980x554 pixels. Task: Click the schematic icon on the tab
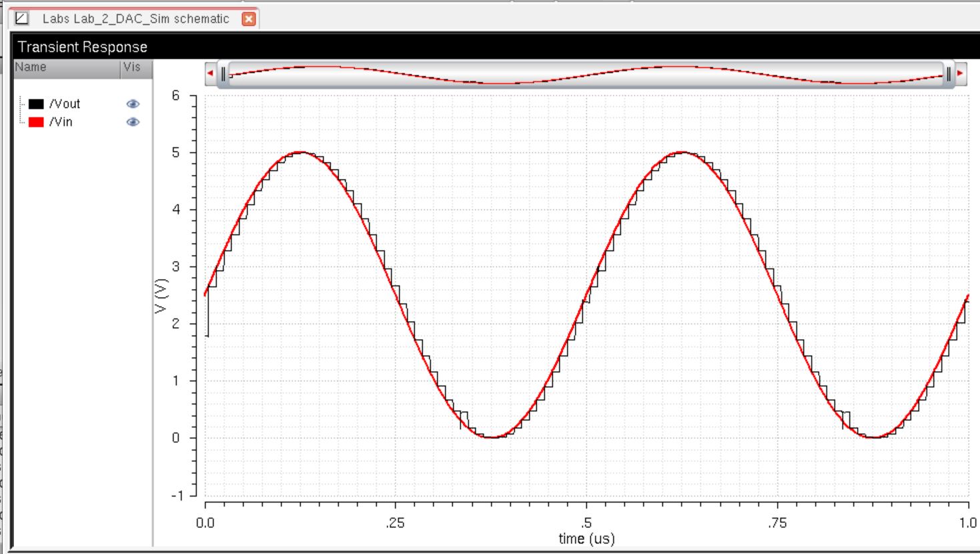[22, 19]
